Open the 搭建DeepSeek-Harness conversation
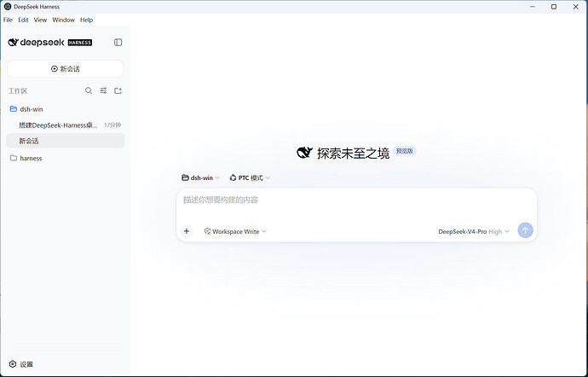This screenshot has width=588, height=377. click(x=66, y=125)
